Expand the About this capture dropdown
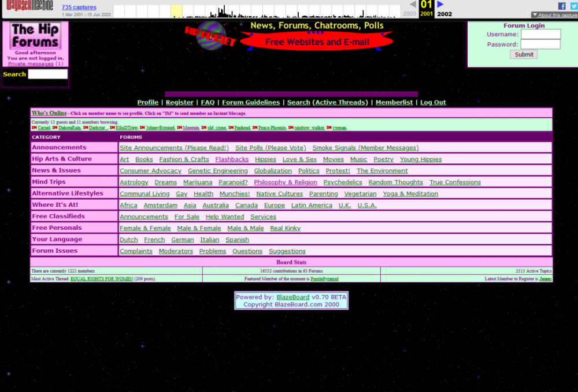Viewport: 578px width, 392px height. click(x=554, y=15)
